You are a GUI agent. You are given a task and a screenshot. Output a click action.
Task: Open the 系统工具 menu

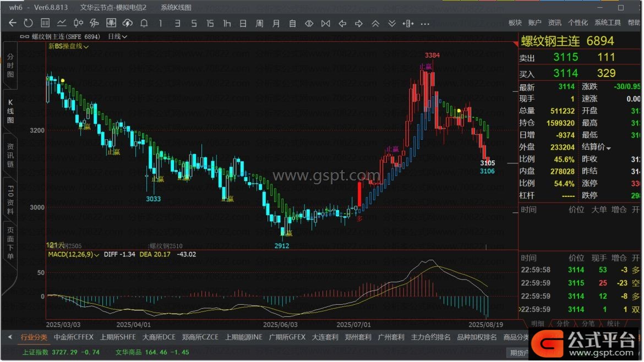(x=608, y=23)
